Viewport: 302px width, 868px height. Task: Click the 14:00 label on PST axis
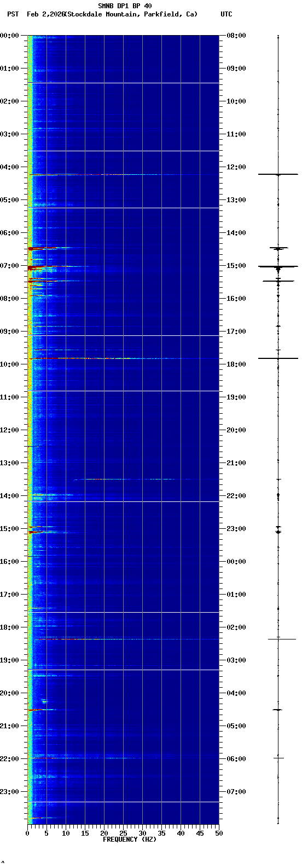pyautogui.click(x=9, y=496)
